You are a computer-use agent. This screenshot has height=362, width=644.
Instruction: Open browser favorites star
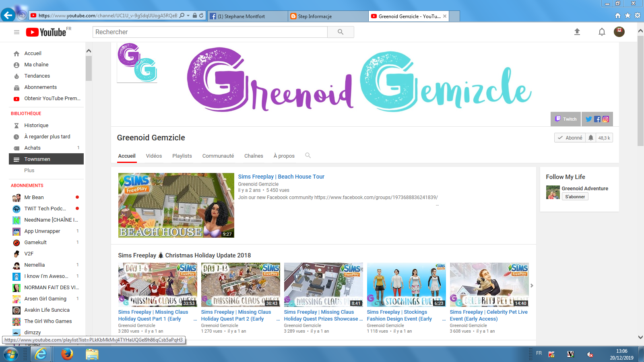[x=628, y=16]
